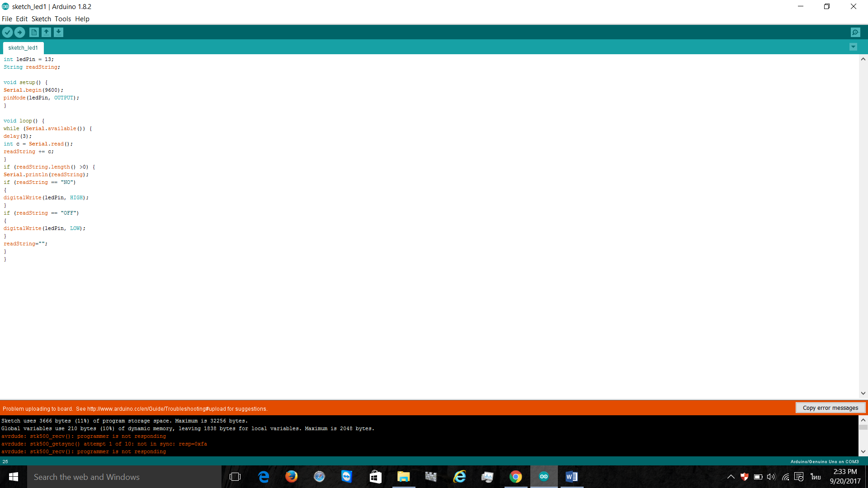Click the 'pinMode(ledPin, OUTPUT);' line
Viewport: 868px width, 488px height.
point(41,98)
